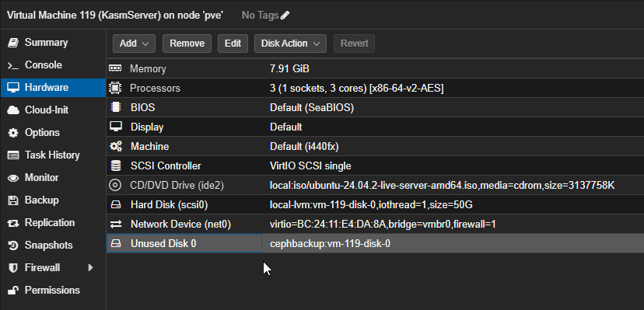Click the Cloud-Init cloud icon

(x=13, y=110)
